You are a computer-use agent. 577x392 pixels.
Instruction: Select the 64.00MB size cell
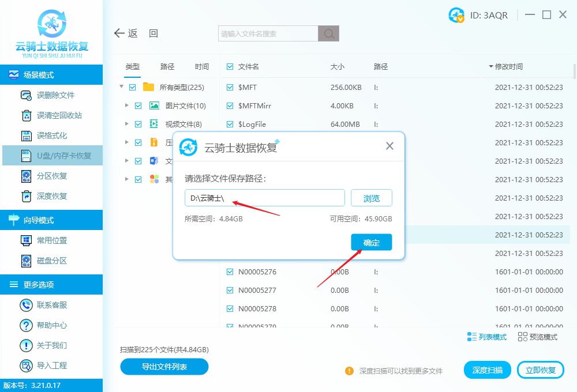345,125
